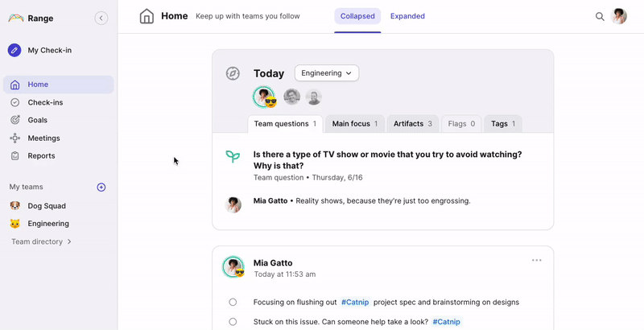Click Mia Gatto's avatar with sunglasses emoji under Today
644x330 pixels.
[265, 97]
